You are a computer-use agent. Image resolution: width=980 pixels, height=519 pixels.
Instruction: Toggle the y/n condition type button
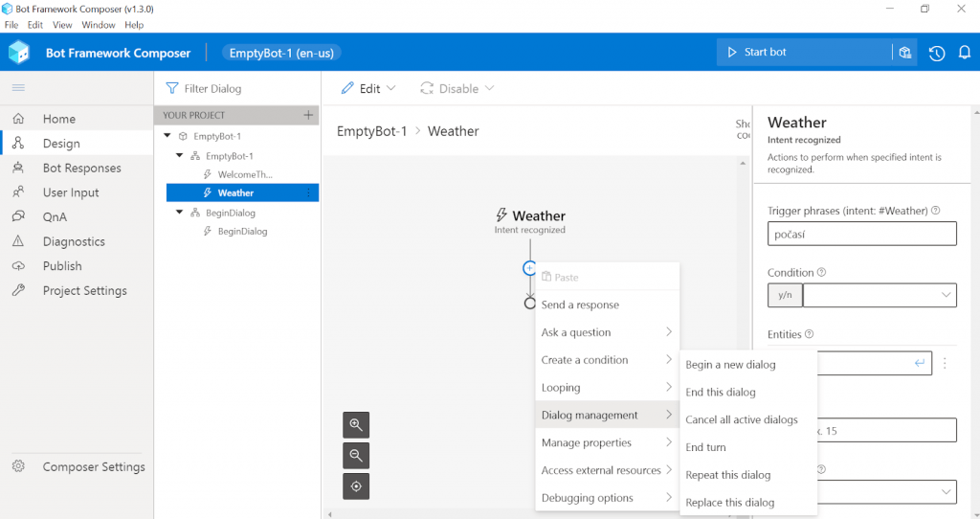[785, 295]
